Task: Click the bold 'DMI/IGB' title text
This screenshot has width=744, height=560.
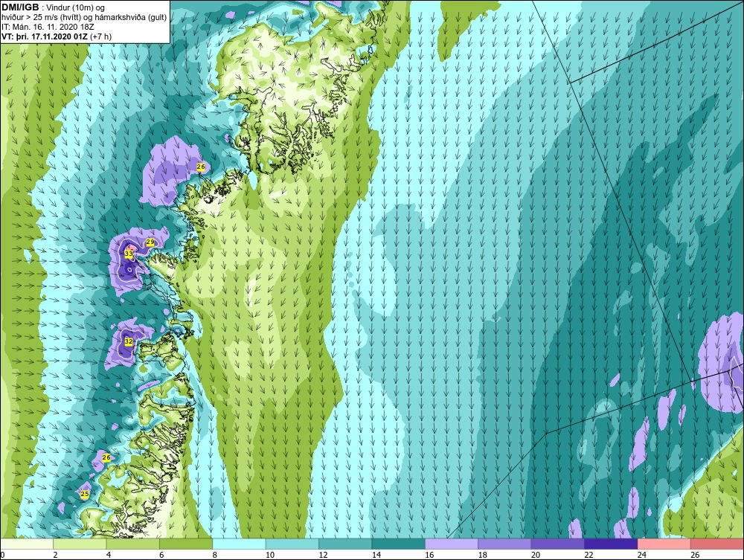Action: click(20, 7)
